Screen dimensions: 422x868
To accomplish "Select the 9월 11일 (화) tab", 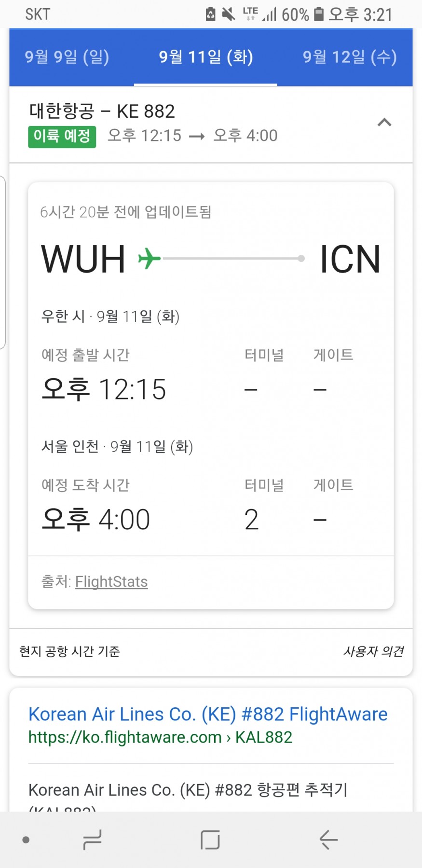I will [x=206, y=57].
